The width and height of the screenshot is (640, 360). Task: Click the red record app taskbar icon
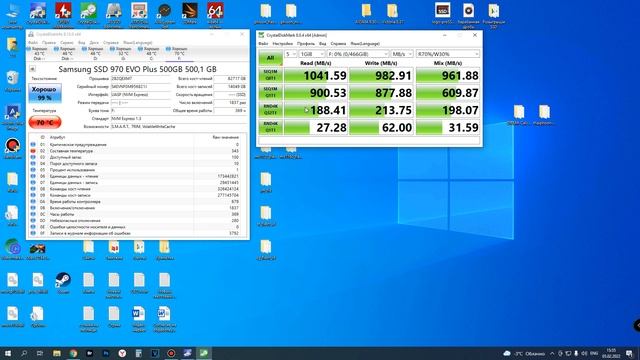click(171, 353)
